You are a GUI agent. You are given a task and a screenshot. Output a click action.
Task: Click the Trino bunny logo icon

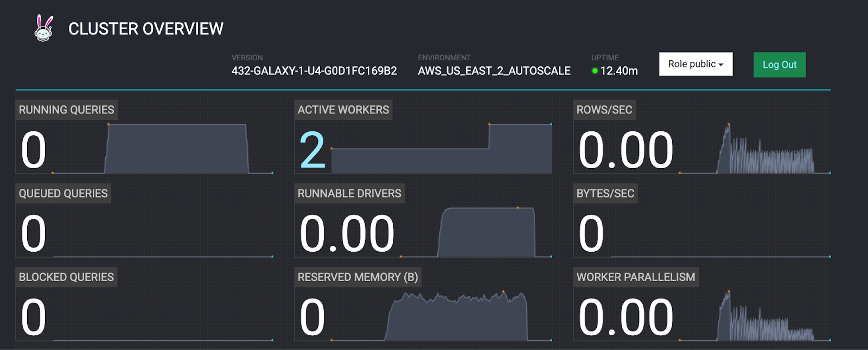(x=43, y=28)
